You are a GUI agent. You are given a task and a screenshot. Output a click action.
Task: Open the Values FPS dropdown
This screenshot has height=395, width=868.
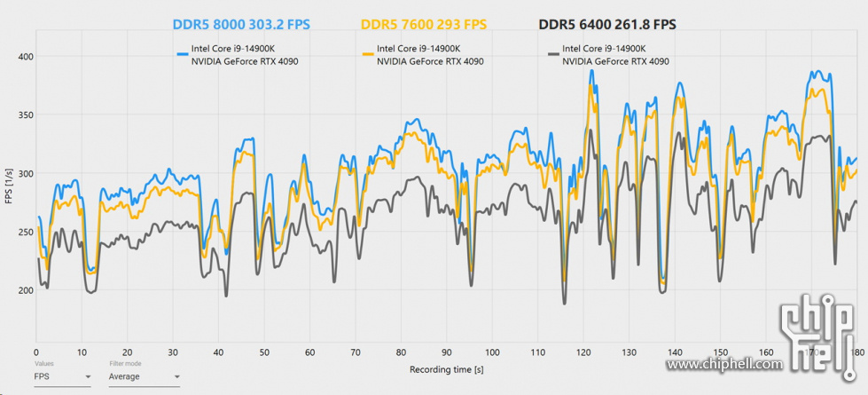point(63,376)
